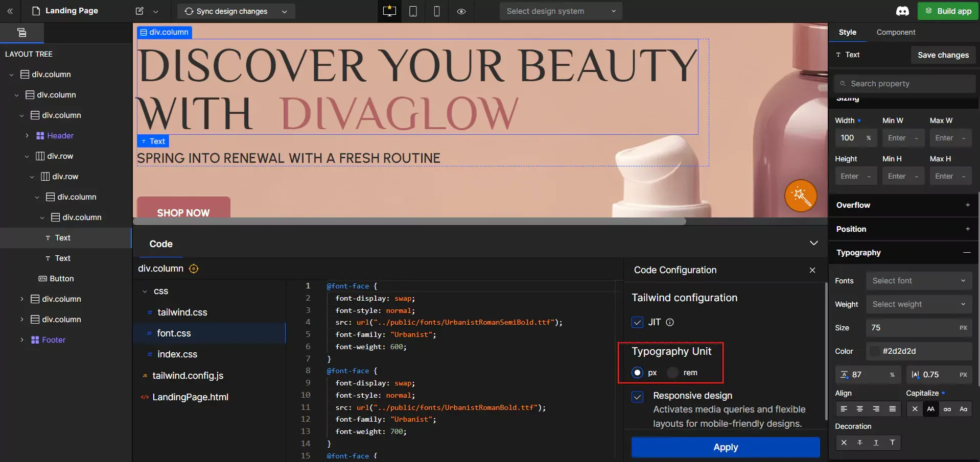Screen dimensions: 980x462
Task: Click the line height field showing 87
Action: click(x=868, y=375)
